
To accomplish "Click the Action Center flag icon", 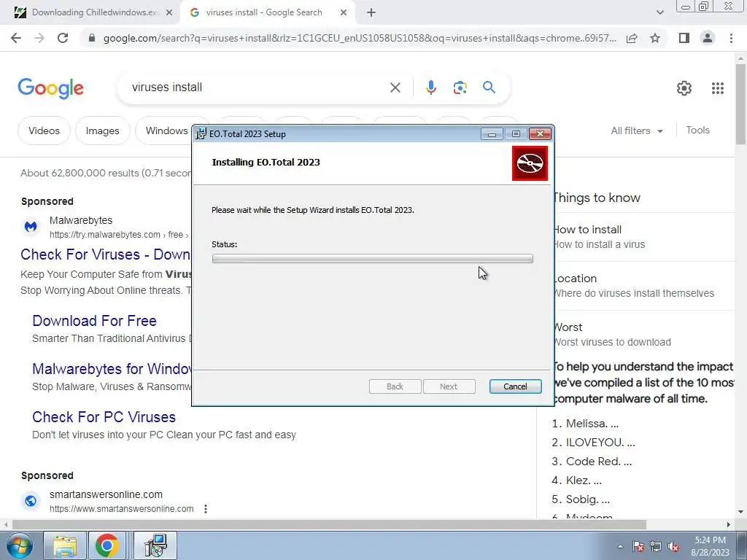I will coord(638,547).
